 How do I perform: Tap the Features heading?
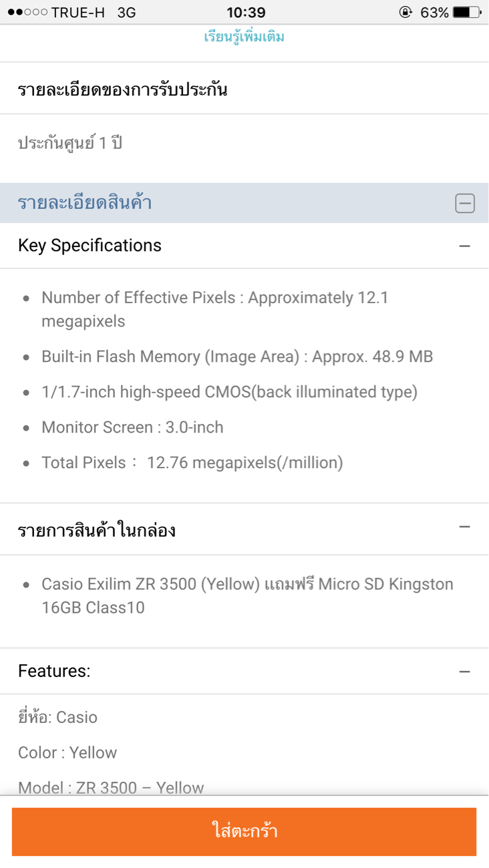coord(54,671)
